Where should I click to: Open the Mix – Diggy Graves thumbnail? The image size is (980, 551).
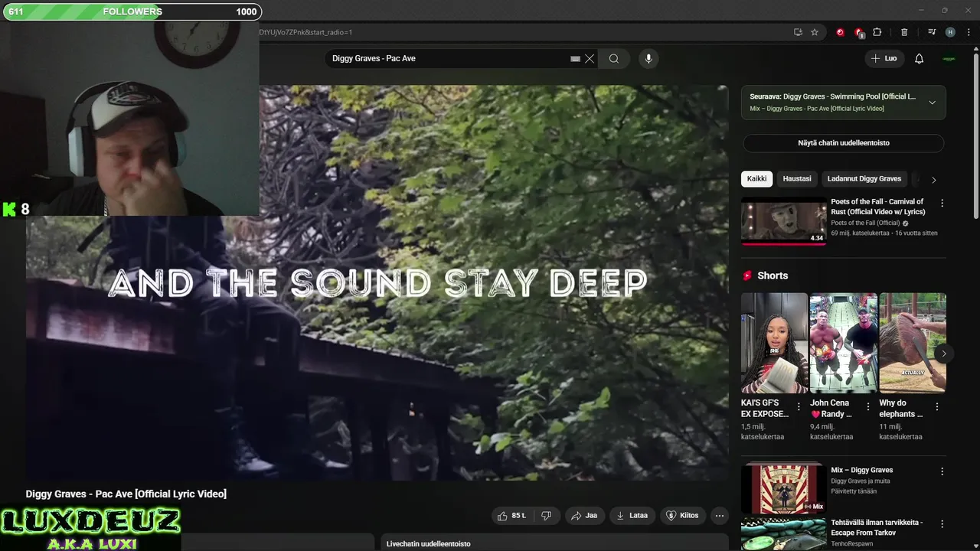point(783,488)
